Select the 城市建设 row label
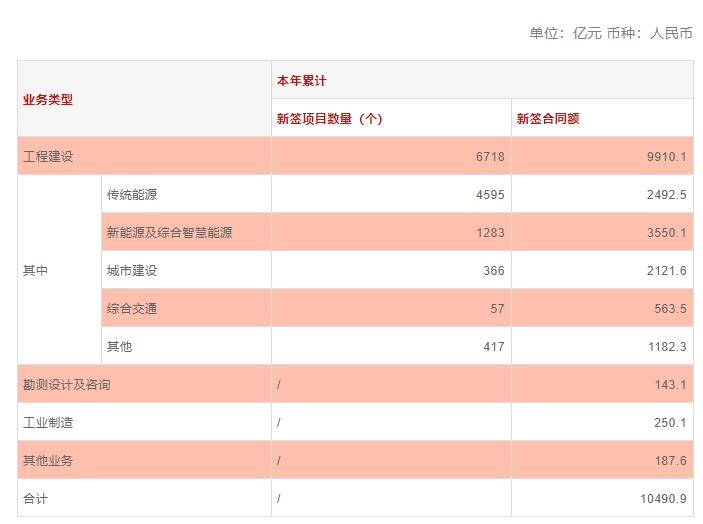Screen dimensions: 703x524 [132, 270]
